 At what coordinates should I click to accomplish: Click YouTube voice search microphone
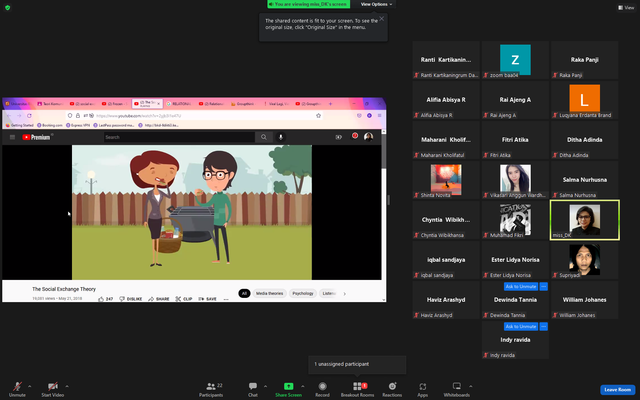280,137
